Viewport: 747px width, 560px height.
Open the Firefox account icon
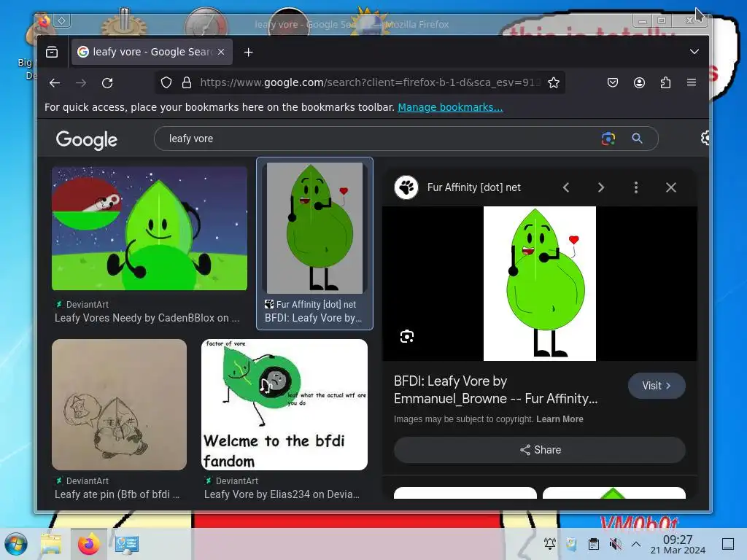click(639, 83)
